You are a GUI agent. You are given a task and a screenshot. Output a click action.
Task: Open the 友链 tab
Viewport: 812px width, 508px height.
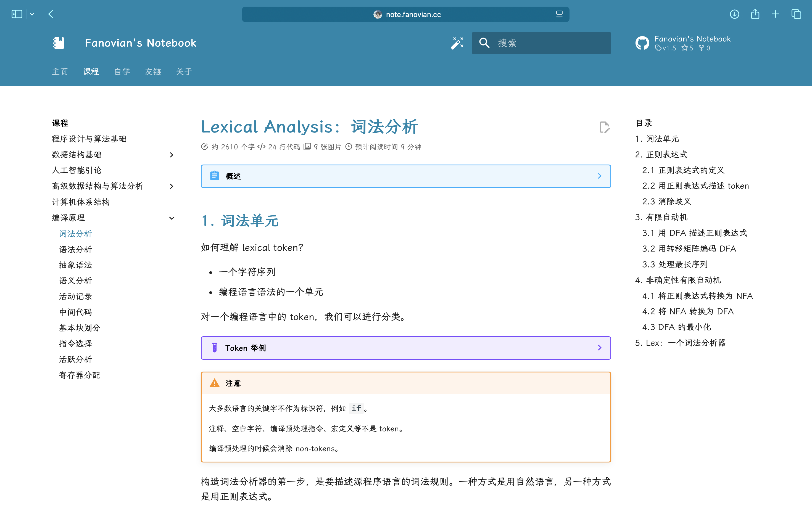(153, 72)
